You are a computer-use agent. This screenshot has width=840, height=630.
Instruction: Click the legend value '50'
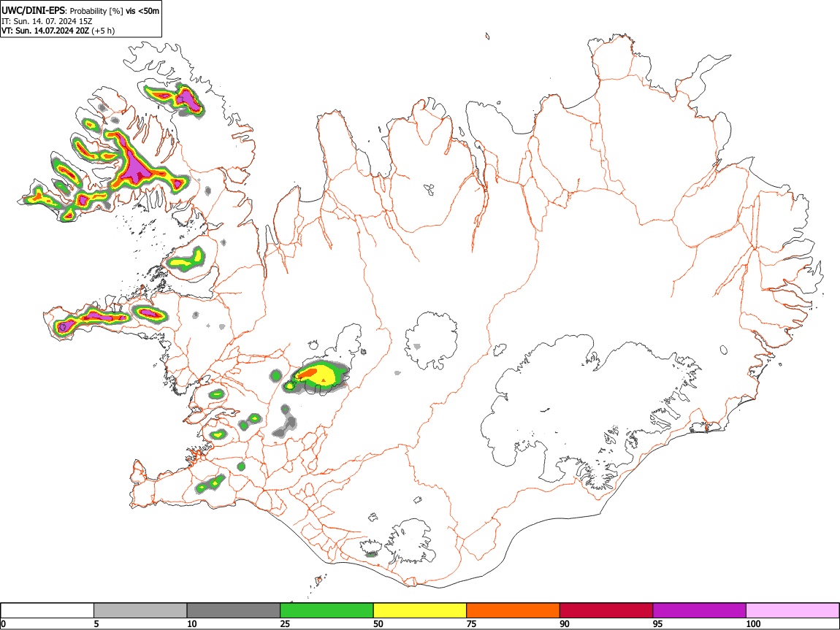pos(378,623)
